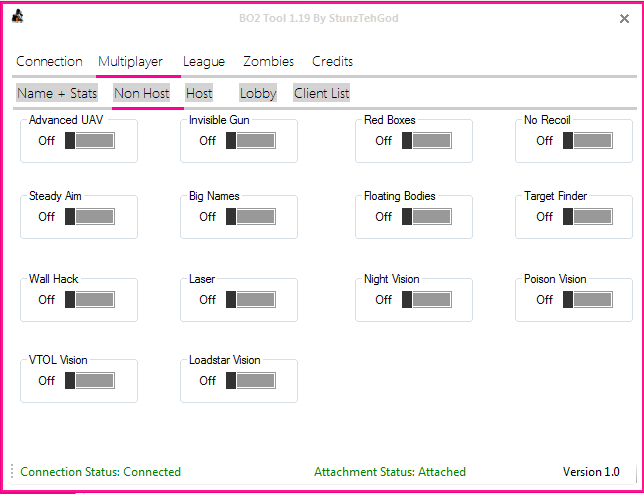Screen dimensions: 644x494
Task: Open the Connection tab
Action: 49,62
